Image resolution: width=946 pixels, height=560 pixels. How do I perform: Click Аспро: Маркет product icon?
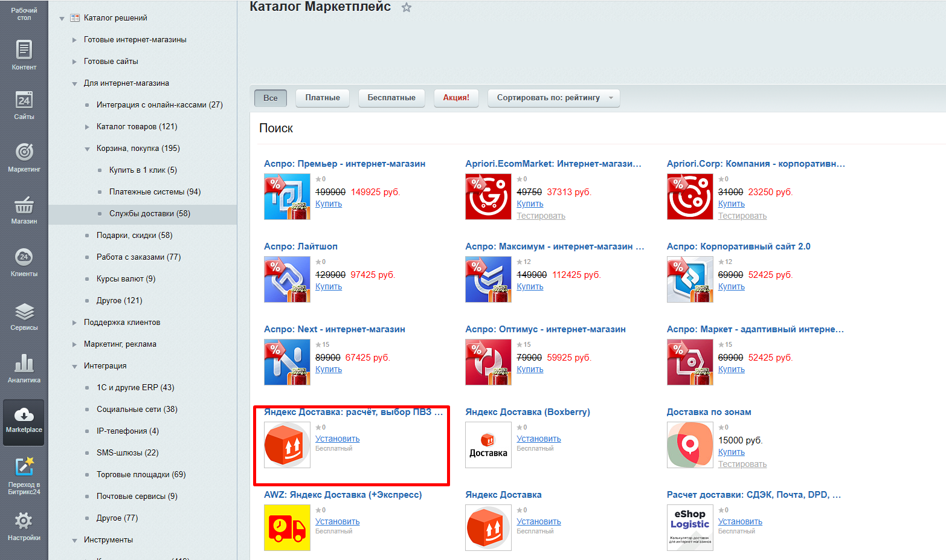[x=690, y=362]
